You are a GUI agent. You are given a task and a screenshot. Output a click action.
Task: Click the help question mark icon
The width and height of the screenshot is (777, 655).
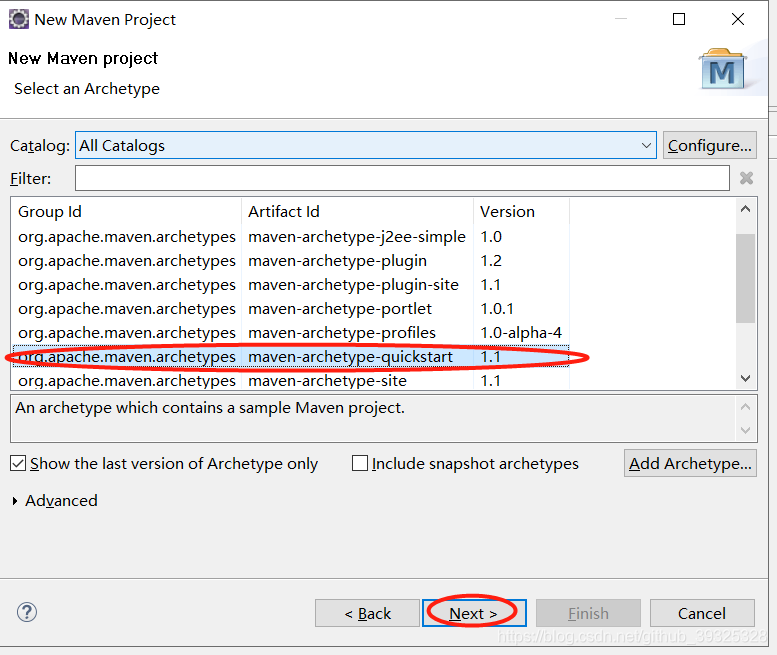pos(27,612)
